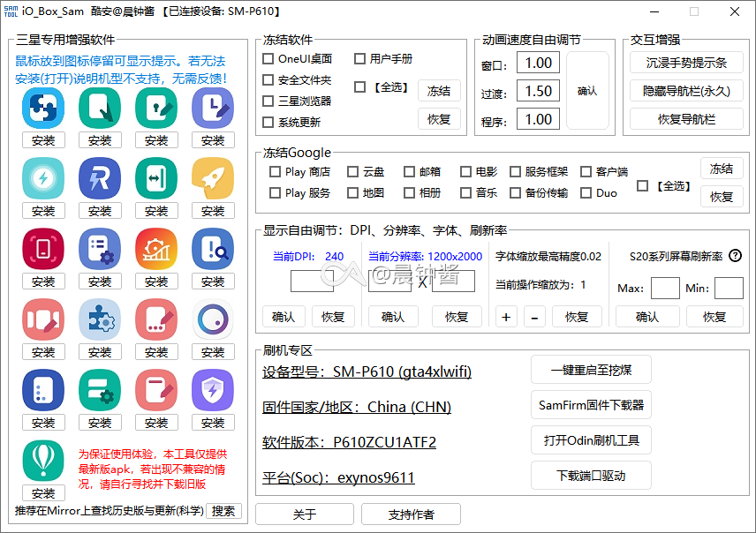Click 打开Odin刷机工具 button
The width and height of the screenshot is (756, 533).
click(x=591, y=440)
